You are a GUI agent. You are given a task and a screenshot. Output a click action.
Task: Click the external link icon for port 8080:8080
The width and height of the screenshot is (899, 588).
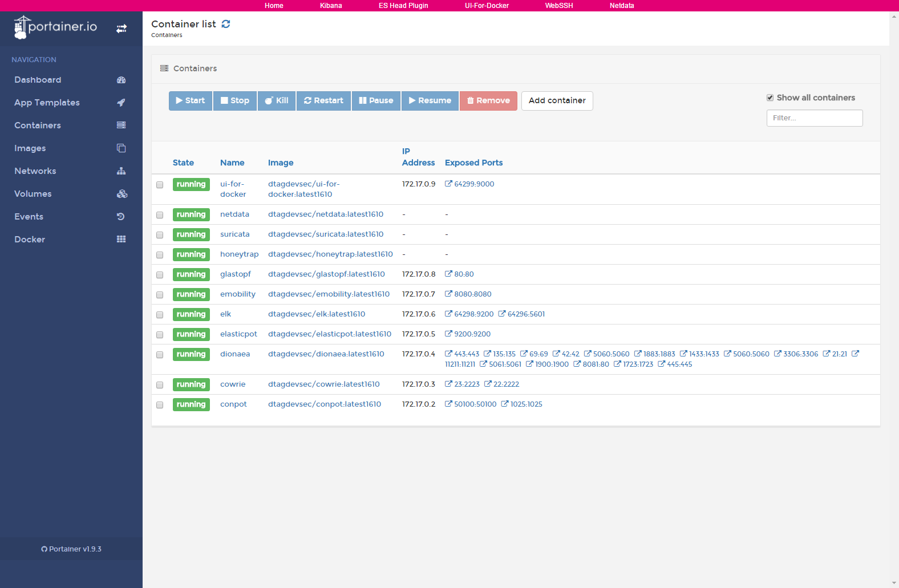(448, 294)
